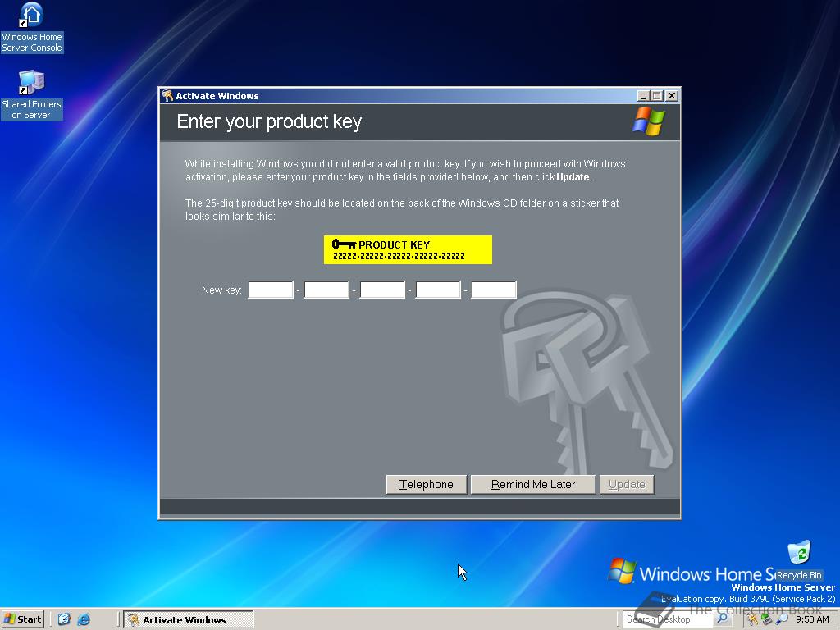Click the second product key field

click(326, 290)
